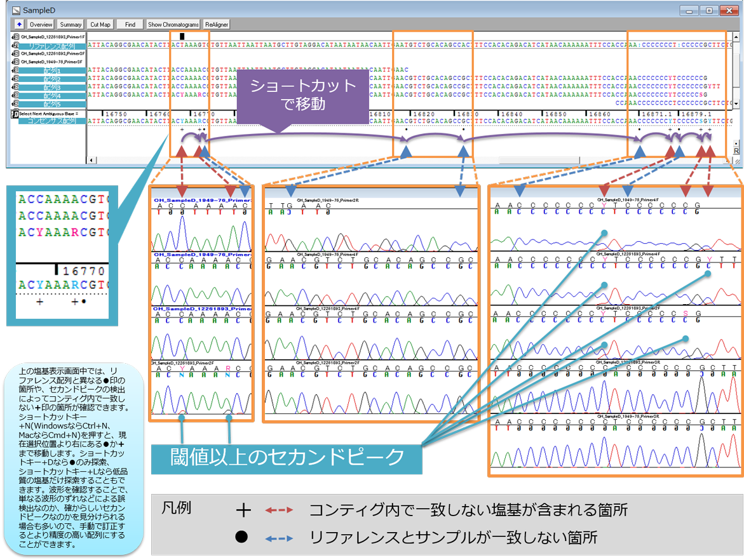744x560 pixels.
Task: Click the fragment icon next to 配列3
Action: [15, 87]
